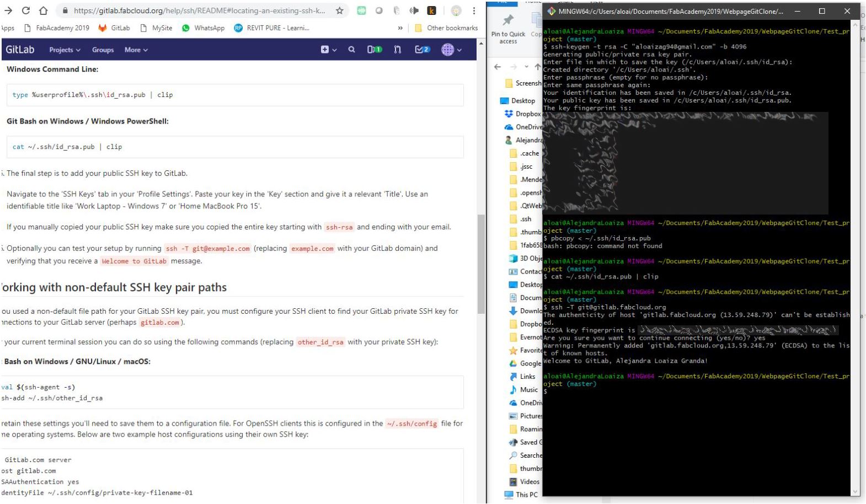Select the Links folder in File Explorer
The height and width of the screenshot is (504, 866).
[522, 377]
